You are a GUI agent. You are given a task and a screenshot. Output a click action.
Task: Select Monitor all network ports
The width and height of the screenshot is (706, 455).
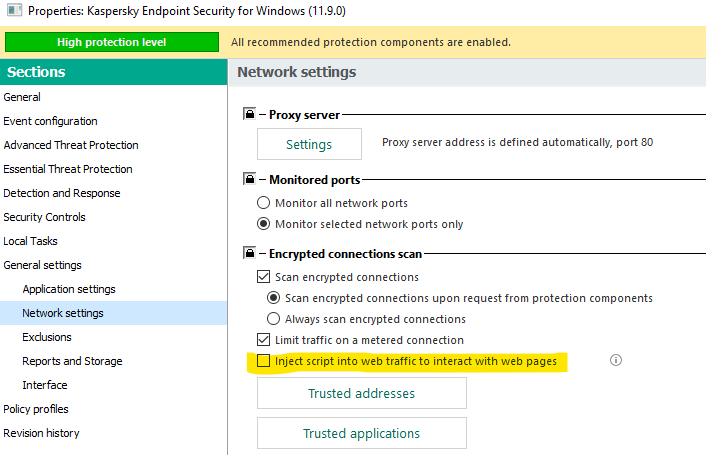tap(264, 203)
